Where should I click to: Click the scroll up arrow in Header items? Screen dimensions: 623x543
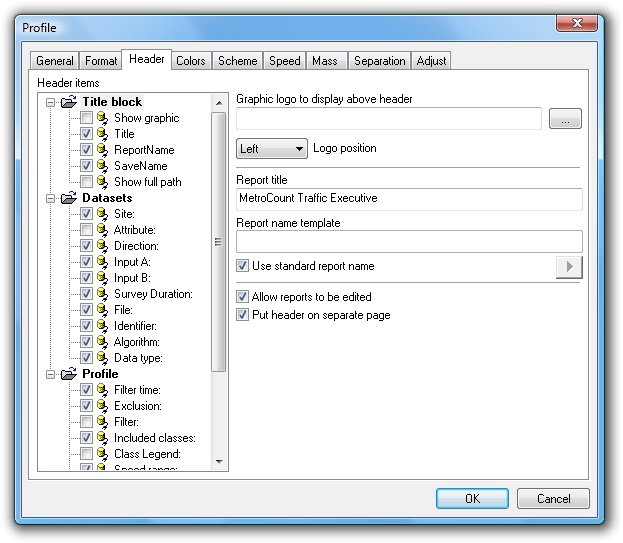tap(219, 103)
